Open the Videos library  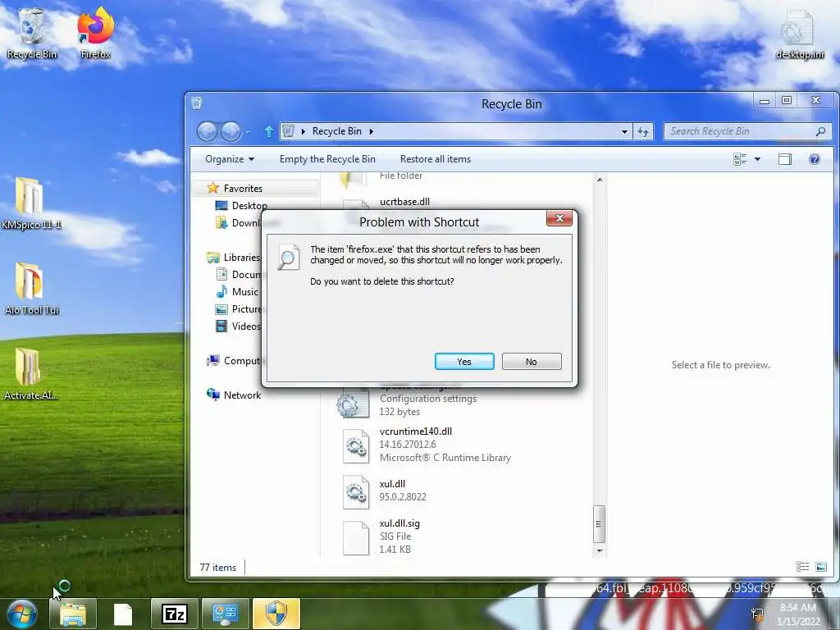point(238,326)
